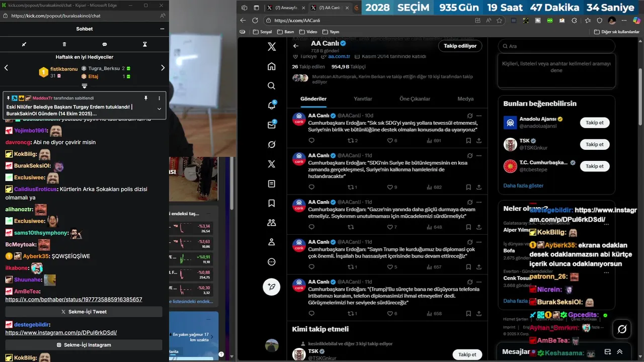Click the Sekme-İçi Tweet button
Viewport: 644px width, 362px height.
84,312
